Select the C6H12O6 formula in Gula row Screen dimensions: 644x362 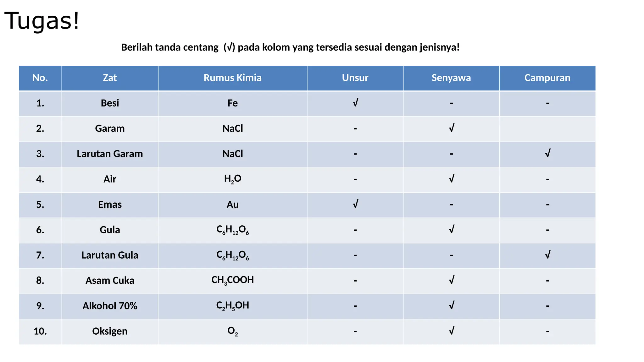(233, 230)
